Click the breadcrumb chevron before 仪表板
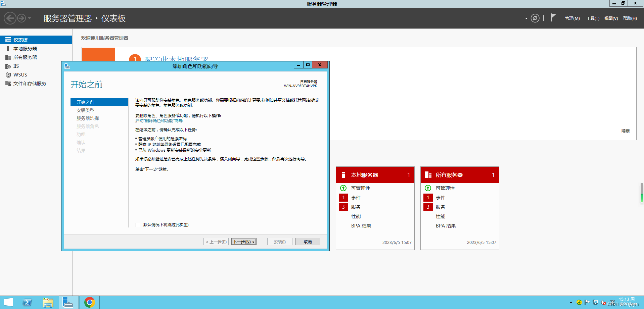The width and height of the screenshot is (644, 309). coord(96,18)
